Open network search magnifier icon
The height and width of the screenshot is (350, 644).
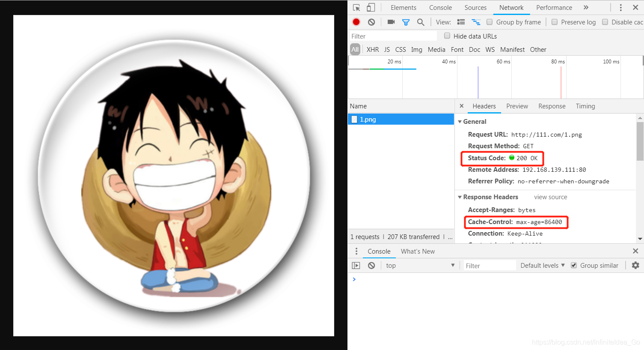tap(421, 22)
